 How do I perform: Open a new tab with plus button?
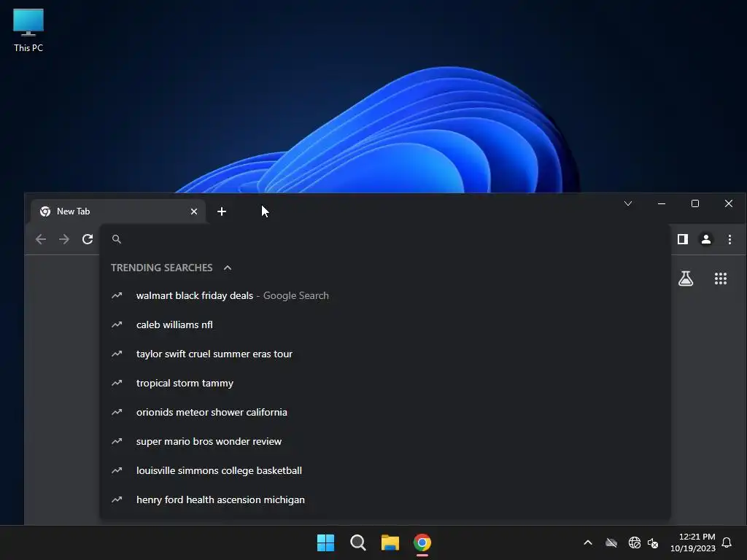(x=222, y=211)
